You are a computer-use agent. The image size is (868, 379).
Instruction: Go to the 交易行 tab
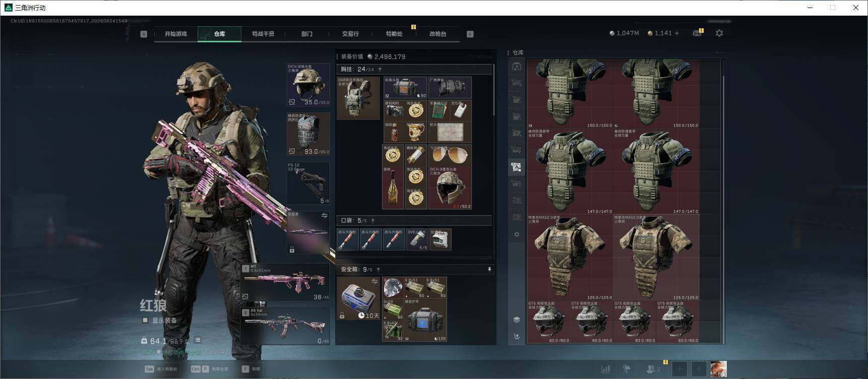350,34
